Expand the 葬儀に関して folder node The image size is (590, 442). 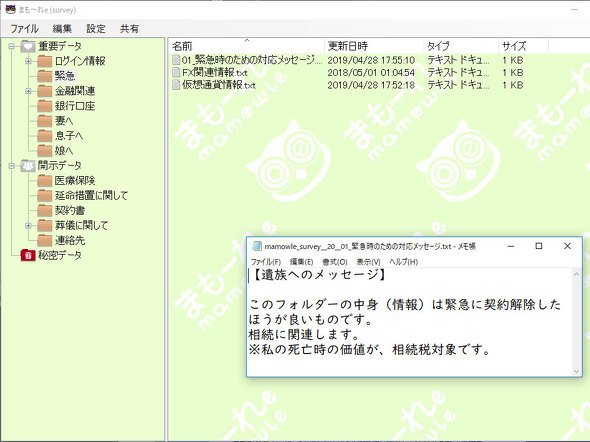tap(28, 226)
